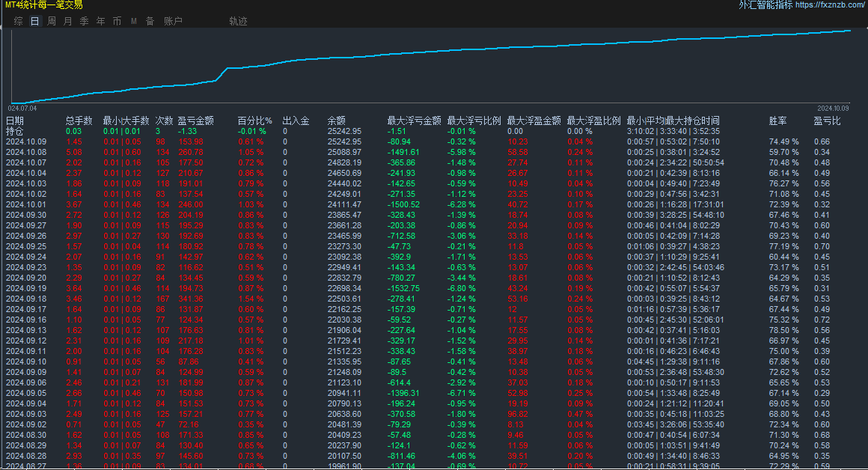Click the 2024.10.09 chart end marker
This screenshot has height=470, width=868.
point(833,109)
